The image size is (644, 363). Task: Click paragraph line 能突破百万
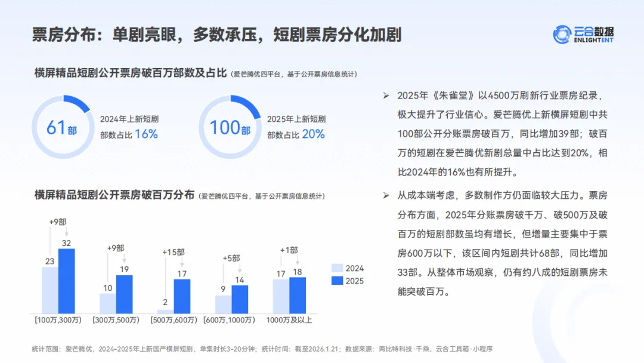pos(425,291)
